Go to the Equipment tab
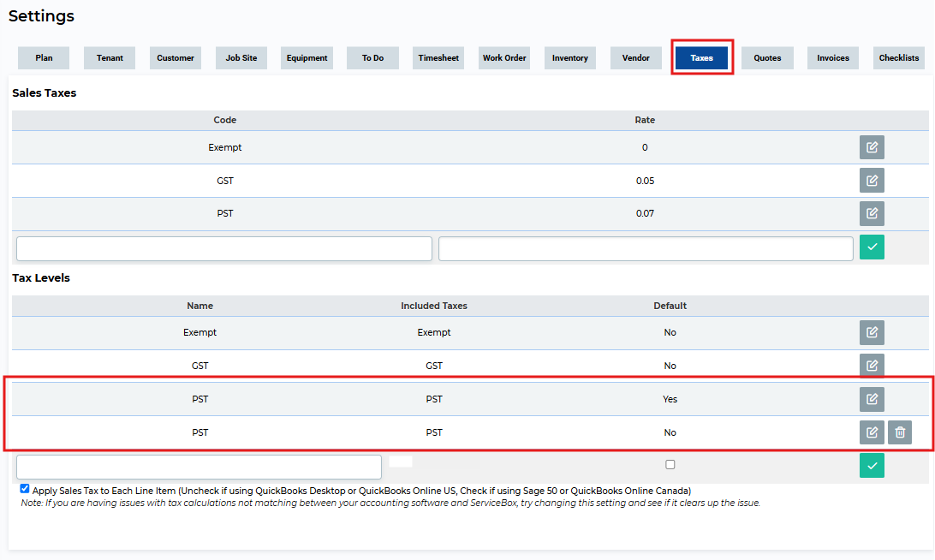The height and width of the screenshot is (560, 935). [x=307, y=58]
